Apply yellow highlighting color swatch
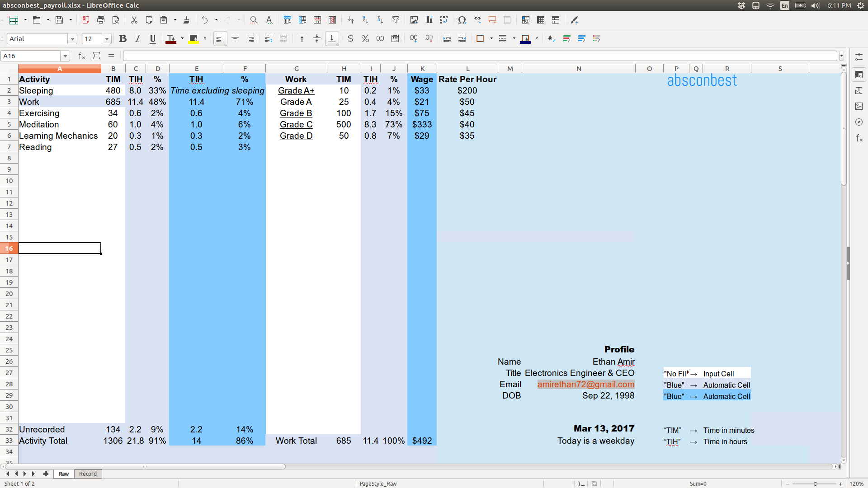The image size is (868, 488). click(x=193, y=39)
